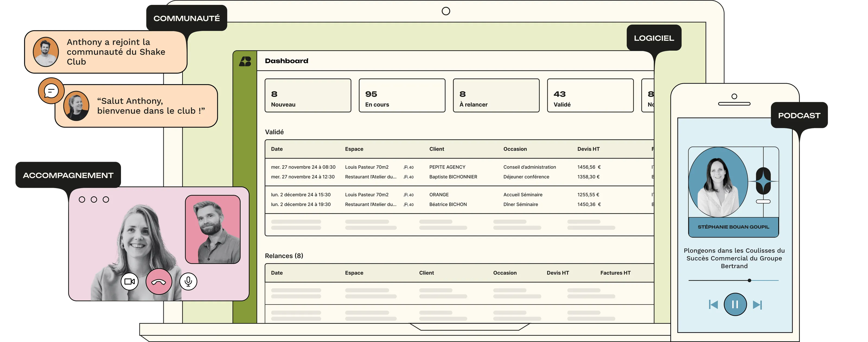
Task: Click the microphone icon on podcast cover
Action: click(763, 182)
